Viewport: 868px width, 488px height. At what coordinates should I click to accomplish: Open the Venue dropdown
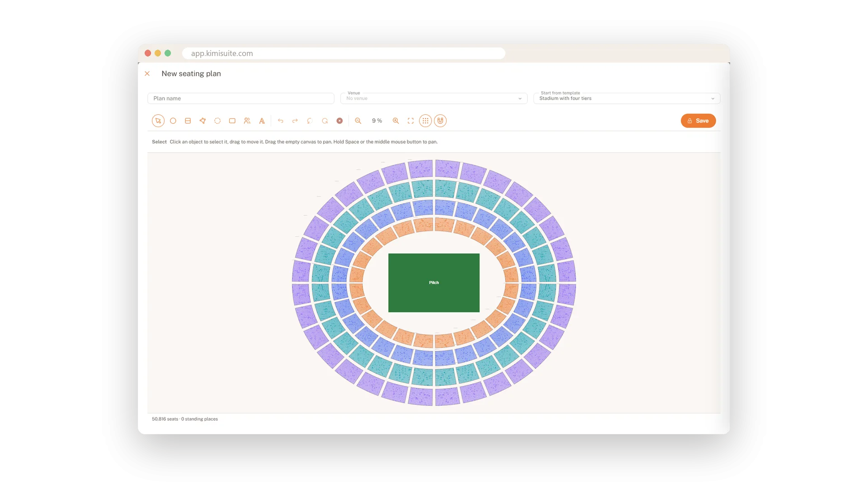pos(434,99)
